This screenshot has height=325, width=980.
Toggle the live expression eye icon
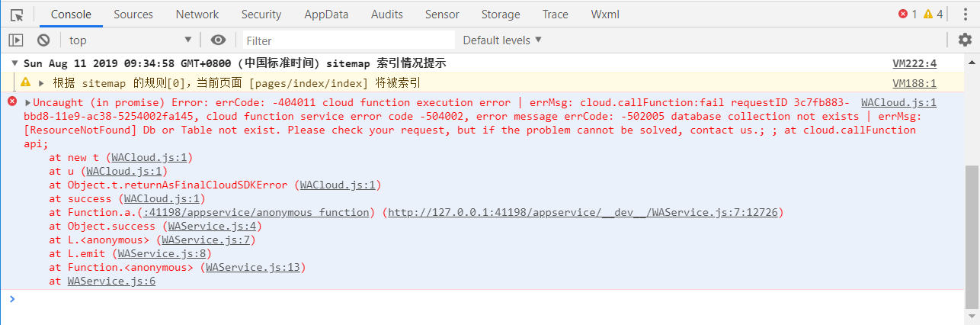click(219, 40)
